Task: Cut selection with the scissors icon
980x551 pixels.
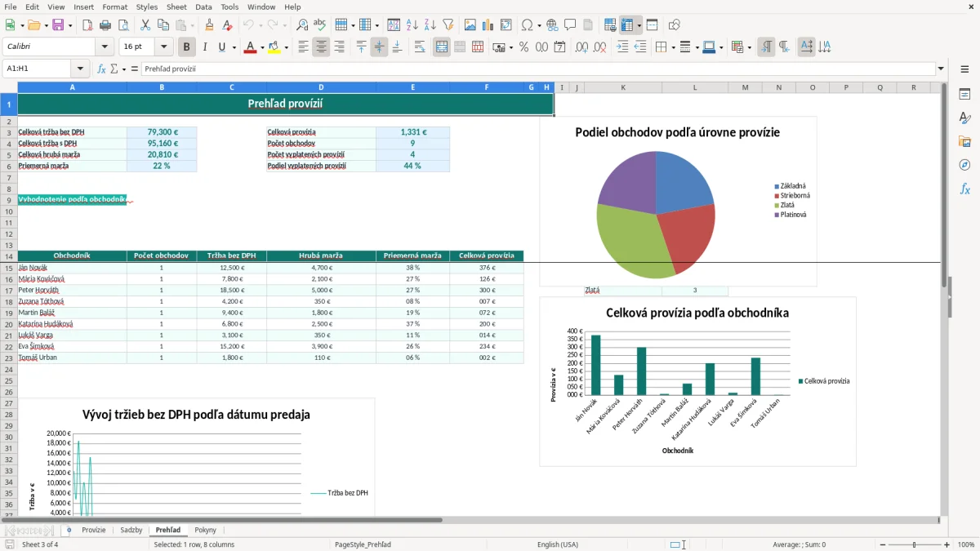Action: [145, 25]
